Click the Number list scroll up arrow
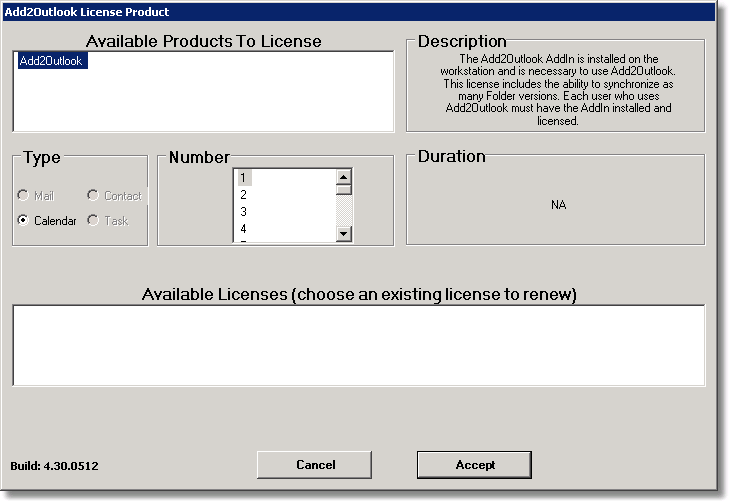Image resolution: width=730 pixels, height=503 pixels. click(344, 177)
